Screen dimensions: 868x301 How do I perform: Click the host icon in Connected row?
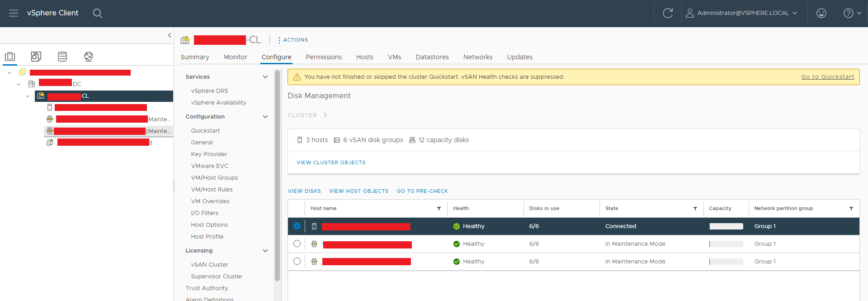point(314,226)
